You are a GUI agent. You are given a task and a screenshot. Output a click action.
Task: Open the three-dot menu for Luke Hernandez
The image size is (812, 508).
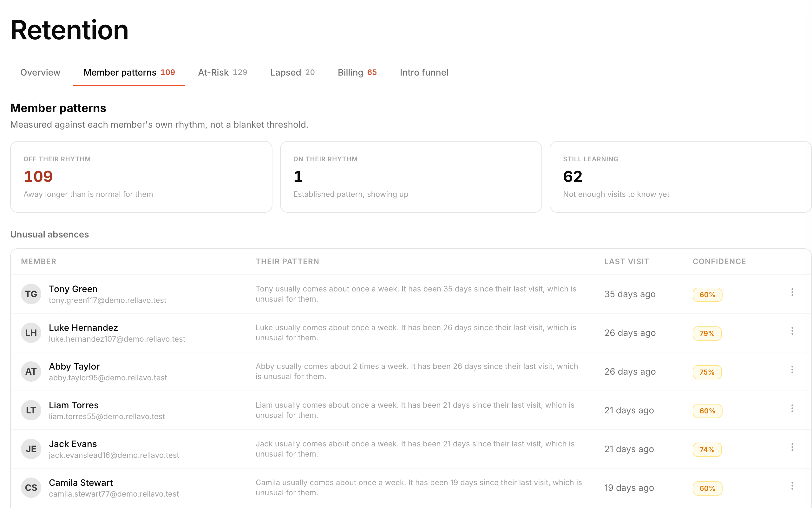(792, 331)
